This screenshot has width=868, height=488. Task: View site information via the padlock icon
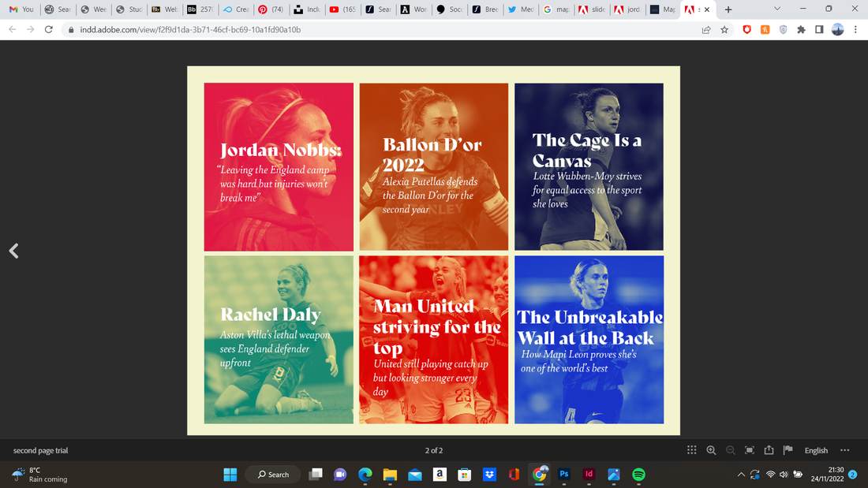click(71, 30)
